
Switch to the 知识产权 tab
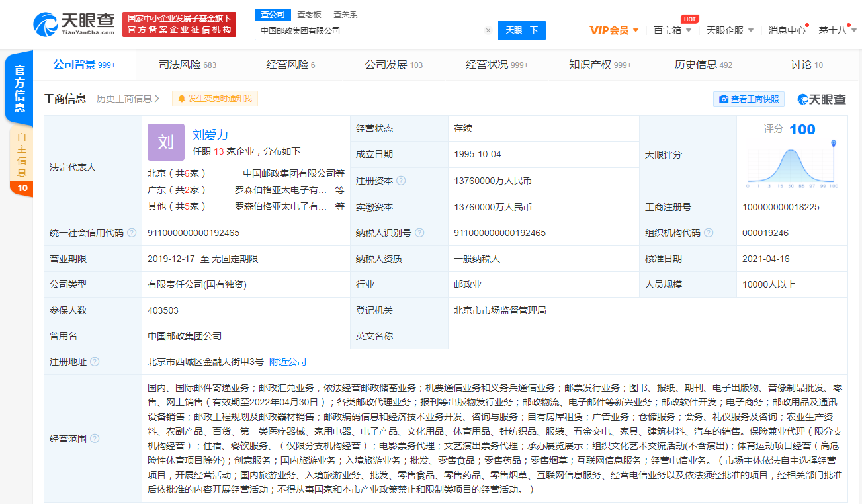coord(600,65)
